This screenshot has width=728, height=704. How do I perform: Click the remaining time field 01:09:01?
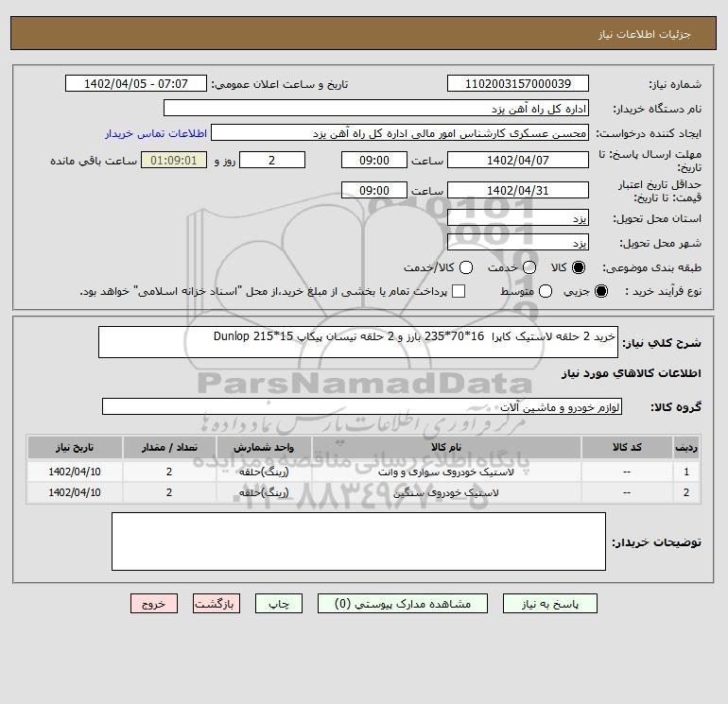click(x=174, y=160)
